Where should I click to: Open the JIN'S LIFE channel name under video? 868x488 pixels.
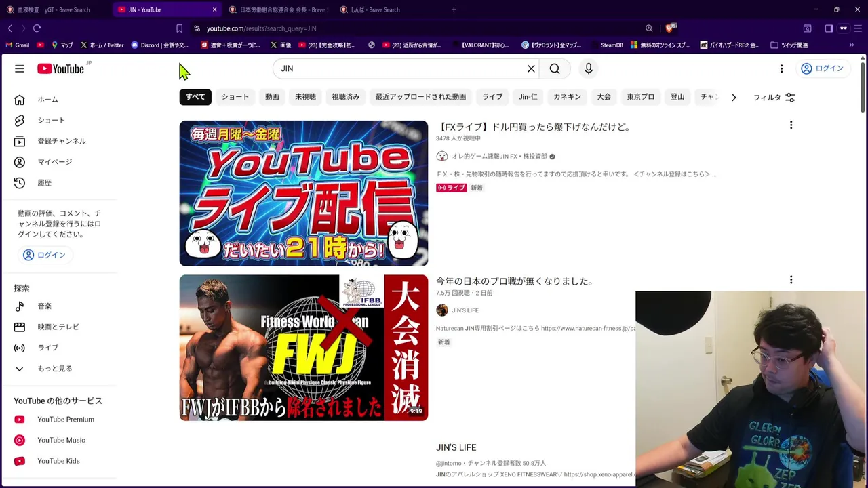(x=465, y=310)
